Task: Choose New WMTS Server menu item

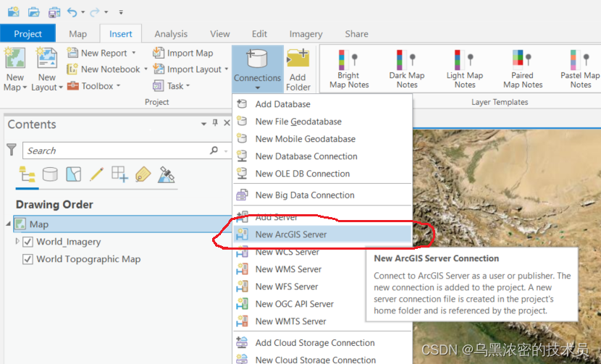Action: click(x=299, y=321)
